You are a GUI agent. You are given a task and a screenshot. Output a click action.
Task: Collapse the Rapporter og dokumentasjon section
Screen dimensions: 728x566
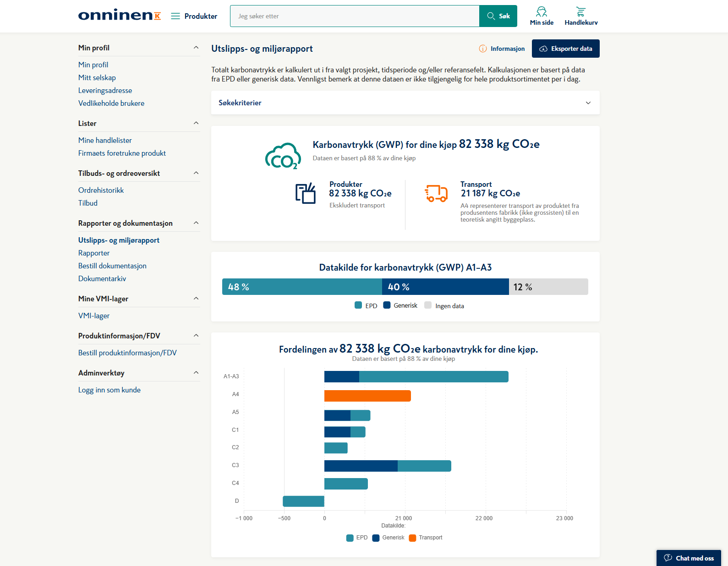pos(196,223)
